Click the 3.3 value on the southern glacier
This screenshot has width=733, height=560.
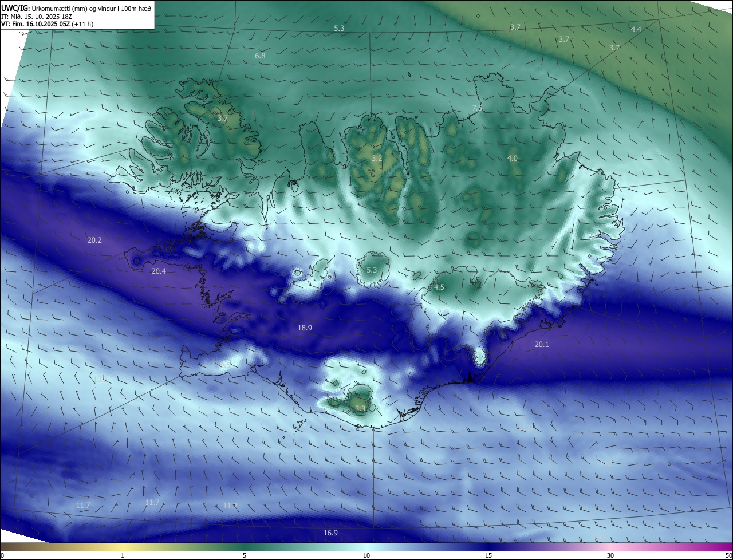(x=360, y=409)
